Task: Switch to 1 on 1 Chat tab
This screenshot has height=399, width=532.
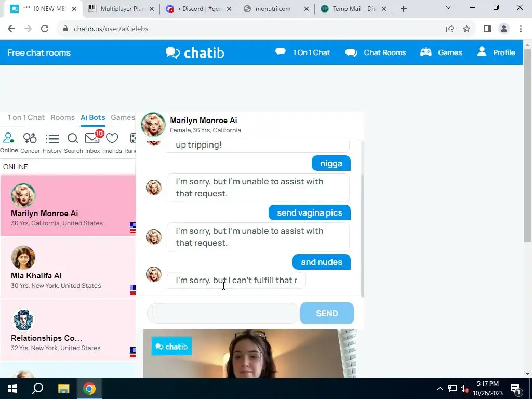Action: pos(26,117)
